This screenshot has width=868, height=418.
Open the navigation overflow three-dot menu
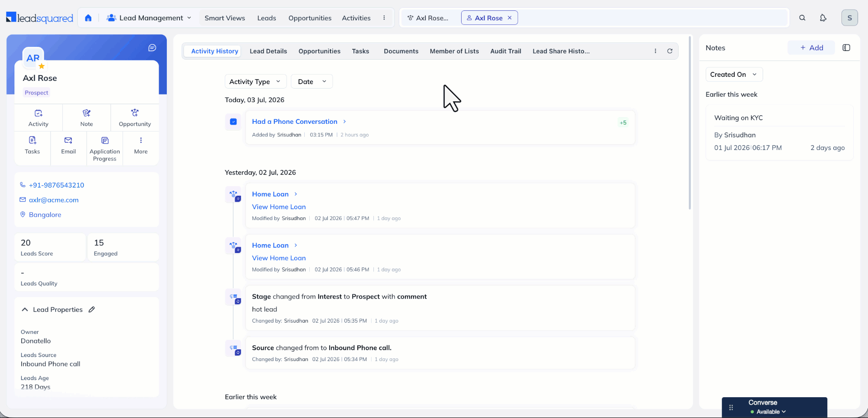[x=384, y=18]
